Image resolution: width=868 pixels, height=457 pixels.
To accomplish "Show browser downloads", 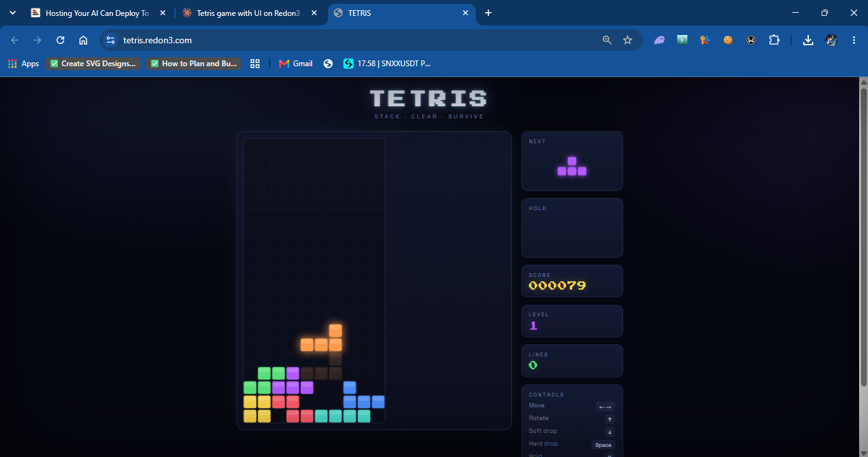I will point(808,40).
